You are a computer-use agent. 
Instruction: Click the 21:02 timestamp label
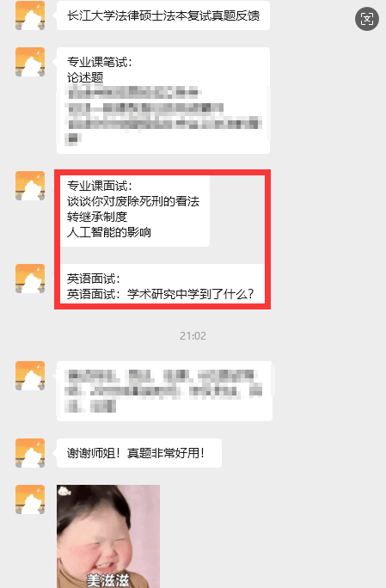(x=193, y=335)
